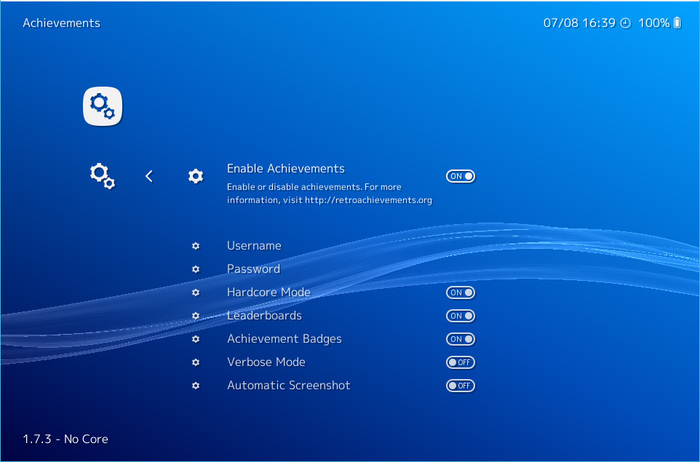Click the clock icon beside the time
This screenshot has width=700, height=462.
pos(626,23)
